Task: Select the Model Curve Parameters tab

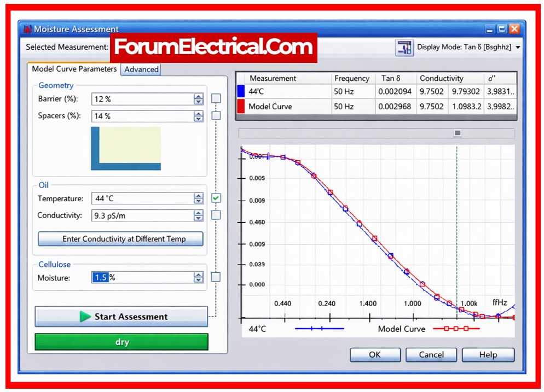Action: [74, 69]
